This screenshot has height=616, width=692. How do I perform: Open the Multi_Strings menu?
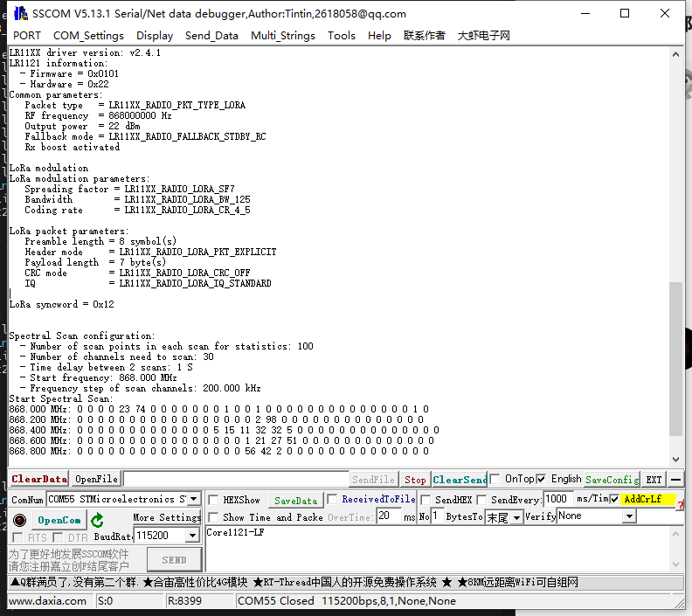[283, 35]
